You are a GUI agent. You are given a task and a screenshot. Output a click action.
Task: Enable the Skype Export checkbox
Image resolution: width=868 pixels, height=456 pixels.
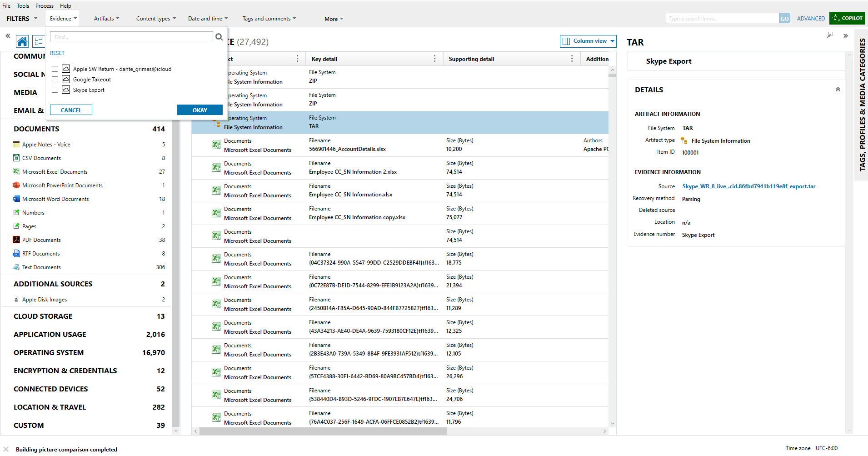point(55,90)
